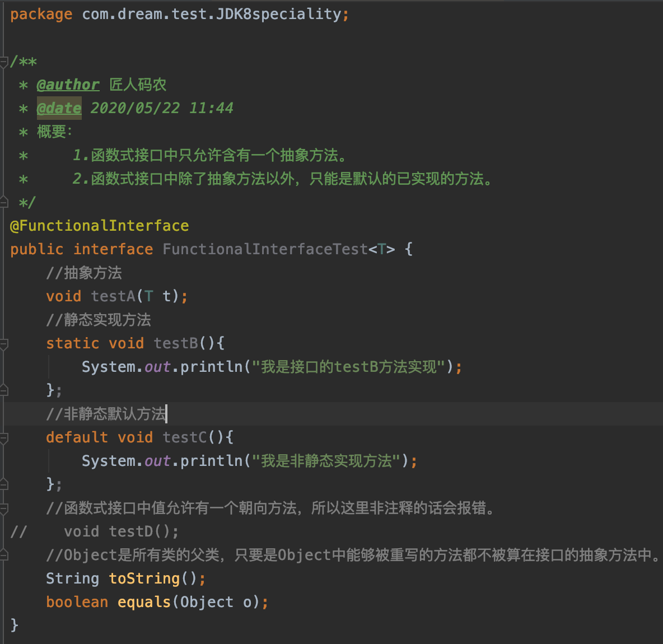Click the generic type <T> in interface declaration
This screenshot has width=663, height=644.
pos(382,249)
